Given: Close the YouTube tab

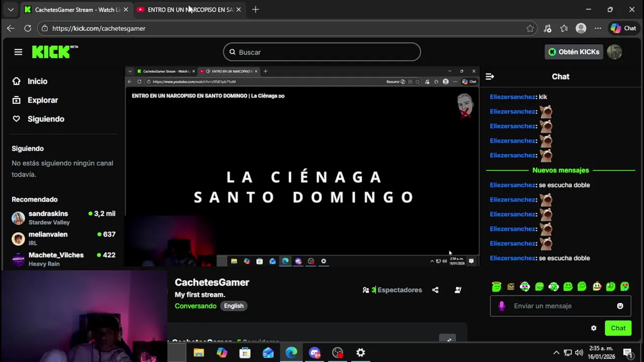Looking at the screenshot, I should (x=238, y=10).
